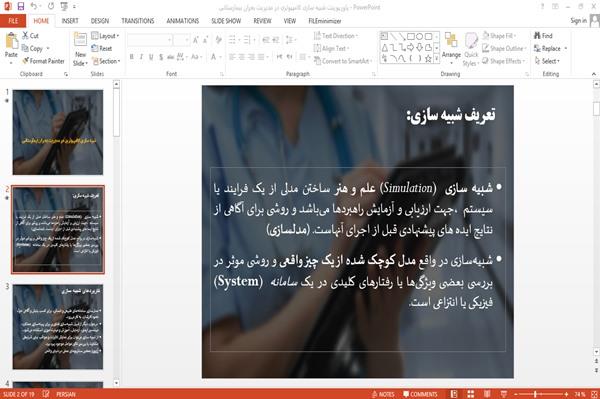Open Reading View from status bar
The width and height of the screenshot is (600, 399).
tap(487, 394)
